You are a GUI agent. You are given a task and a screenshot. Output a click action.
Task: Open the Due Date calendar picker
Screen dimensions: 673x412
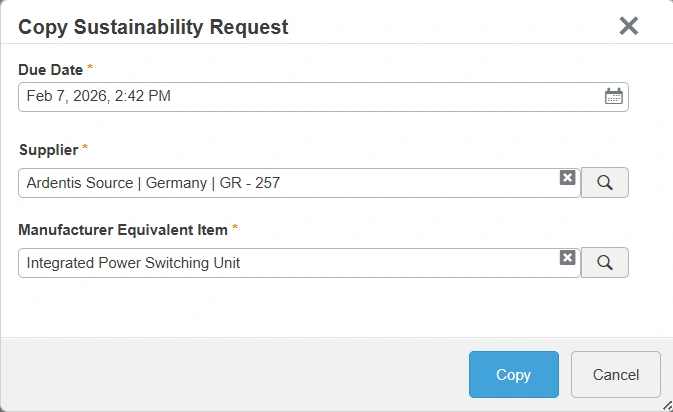[x=614, y=97]
